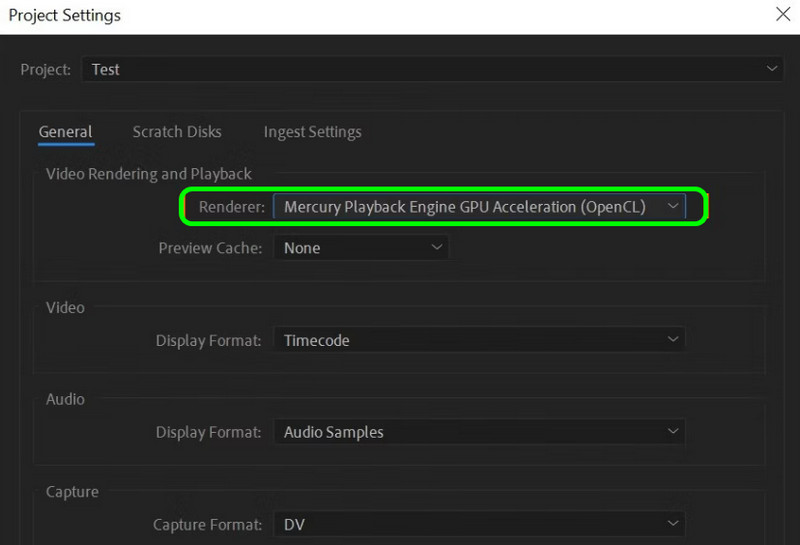Click the Preview Cache dropdown arrow icon
800x545 pixels.
coord(436,247)
